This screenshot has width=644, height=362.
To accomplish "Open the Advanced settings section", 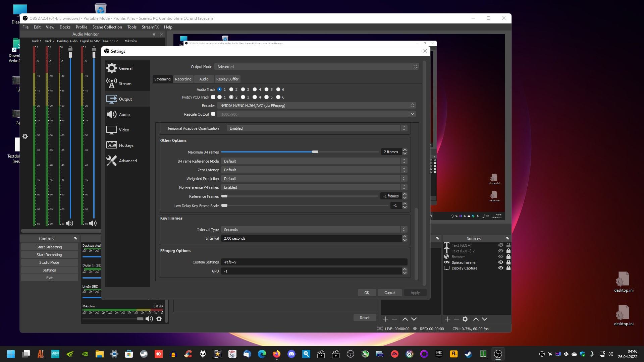I will point(128,161).
